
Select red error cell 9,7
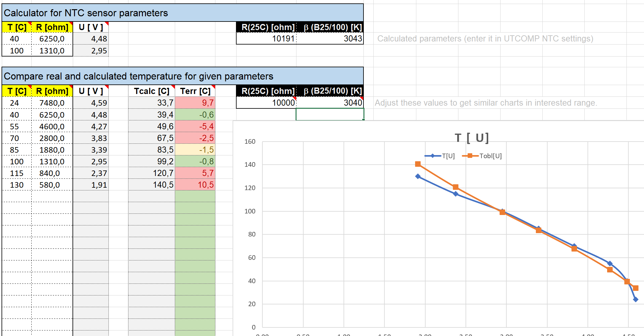click(195, 103)
